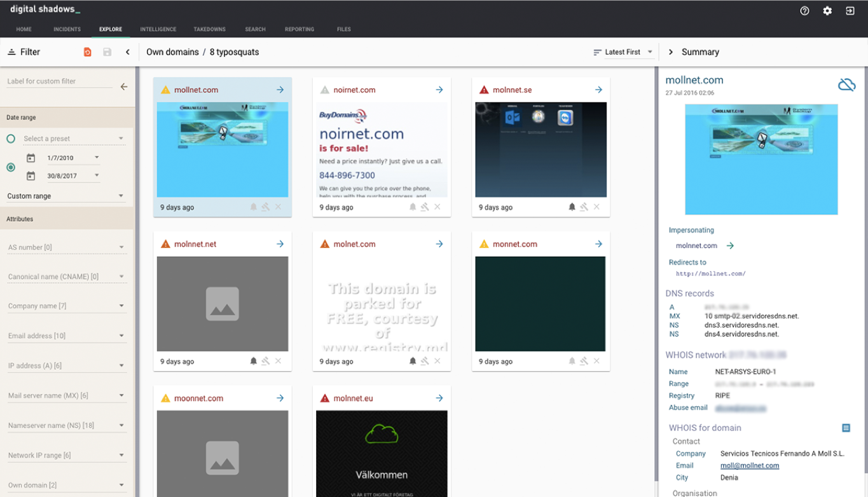Click molnnet.se screenshot thumbnail
868x497 pixels.
(541, 150)
